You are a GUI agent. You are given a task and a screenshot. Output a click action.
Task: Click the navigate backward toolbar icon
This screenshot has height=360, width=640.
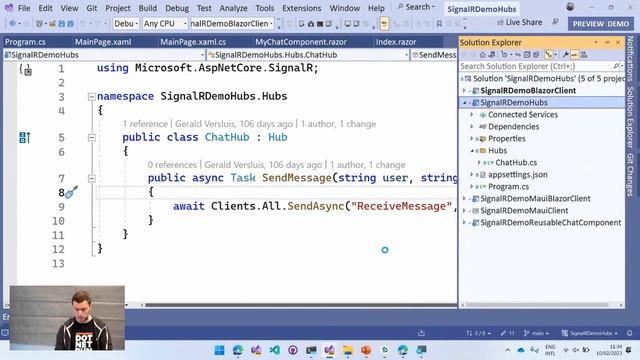[13, 24]
